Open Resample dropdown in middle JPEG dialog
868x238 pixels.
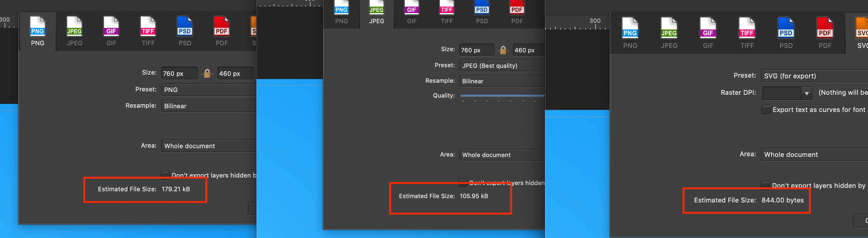point(502,81)
